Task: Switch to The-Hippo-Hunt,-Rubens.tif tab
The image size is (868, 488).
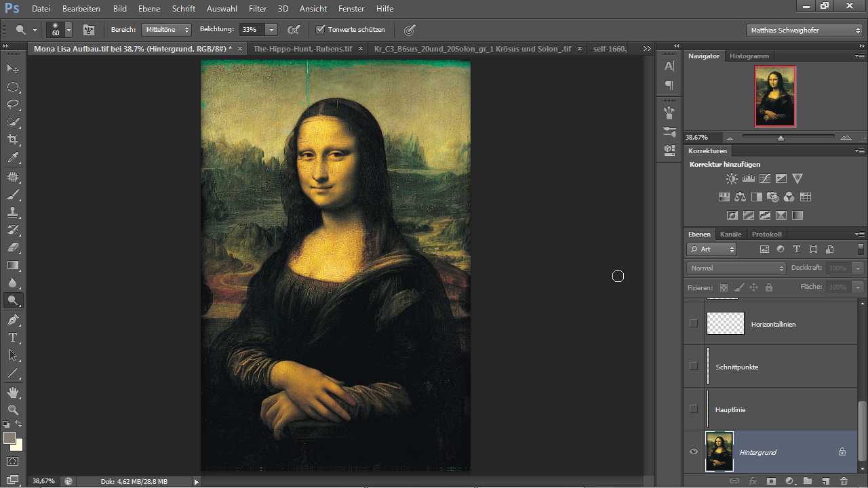Action: point(302,49)
